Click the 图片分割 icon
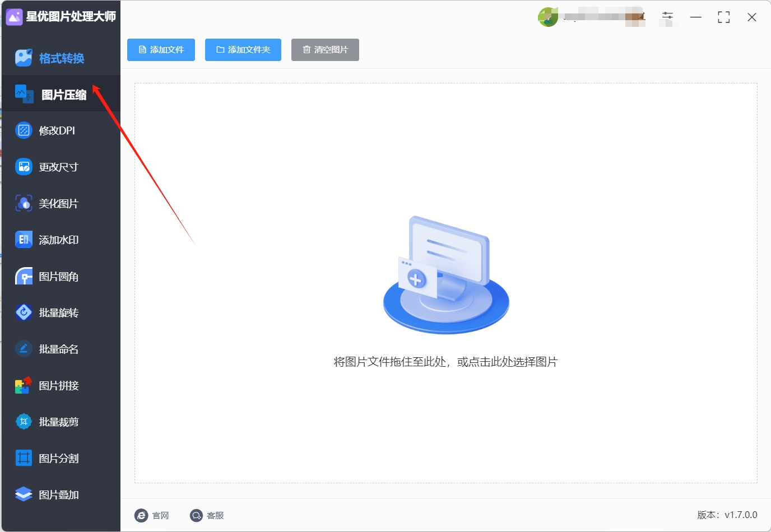Image resolution: width=771 pixels, height=532 pixels. click(24, 458)
